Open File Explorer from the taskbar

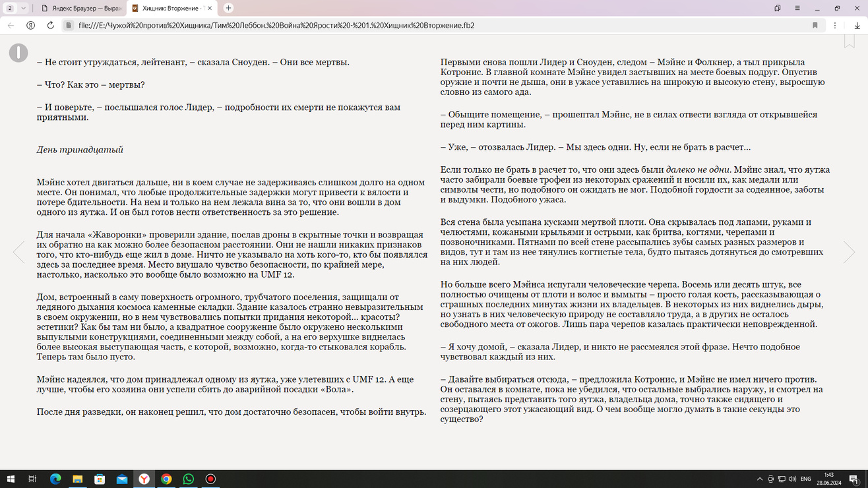[77, 479]
